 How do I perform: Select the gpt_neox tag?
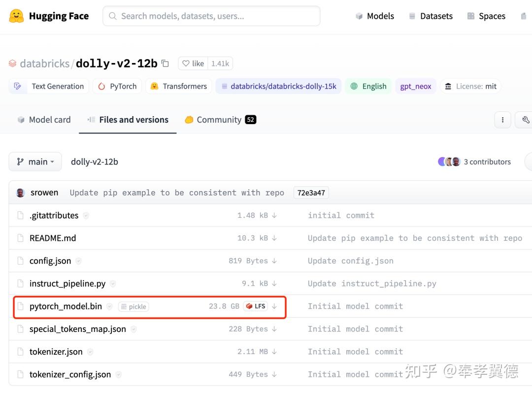tap(416, 86)
